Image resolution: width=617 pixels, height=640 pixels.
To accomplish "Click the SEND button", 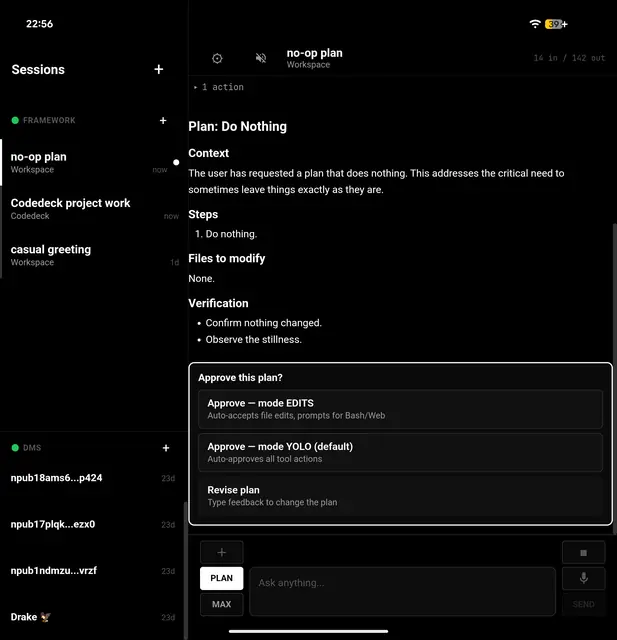I will point(584,604).
